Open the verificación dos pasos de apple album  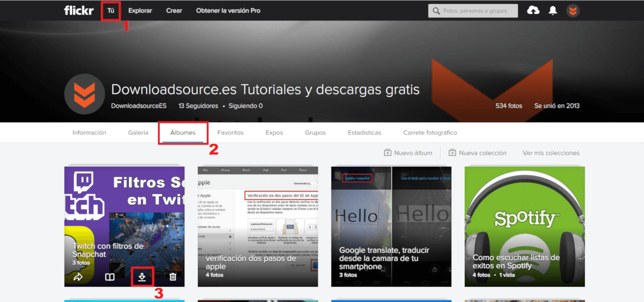point(258,227)
